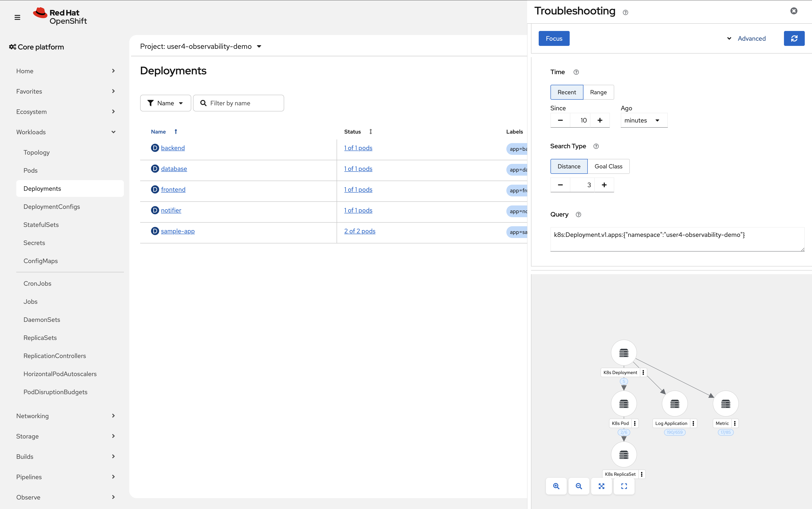
Task: Expand the Advanced query options
Action: [x=751, y=38]
